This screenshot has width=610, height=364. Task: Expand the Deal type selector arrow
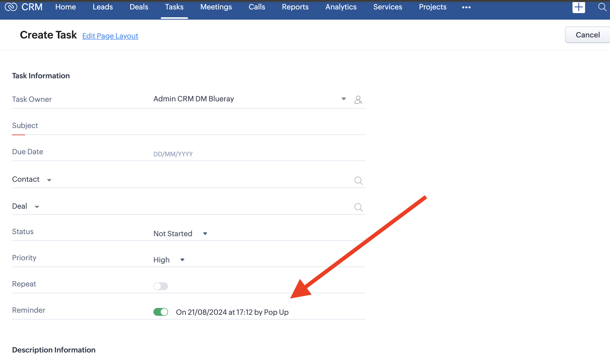pos(37,207)
